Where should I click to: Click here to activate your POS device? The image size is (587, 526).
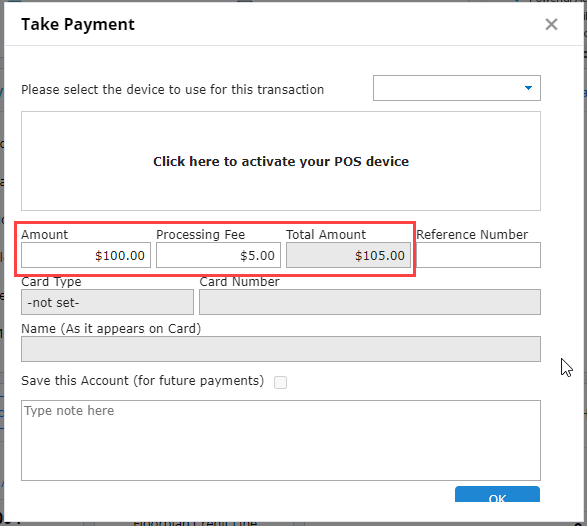tap(281, 161)
